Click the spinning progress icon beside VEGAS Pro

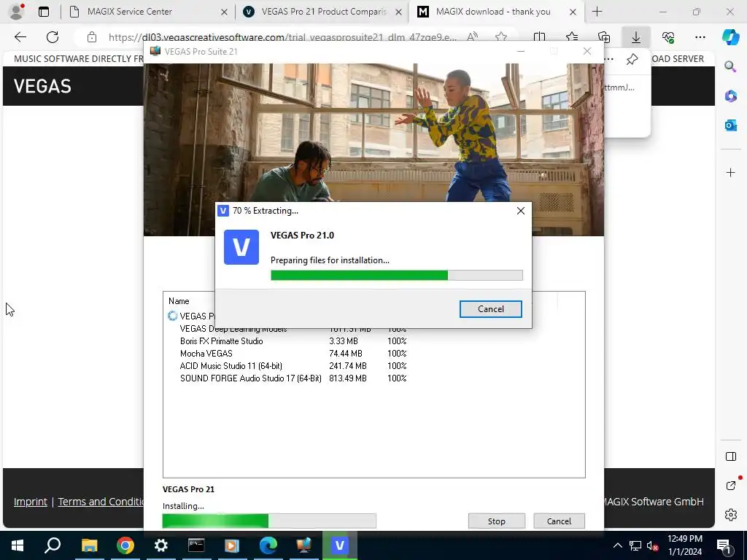click(x=172, y=316)
